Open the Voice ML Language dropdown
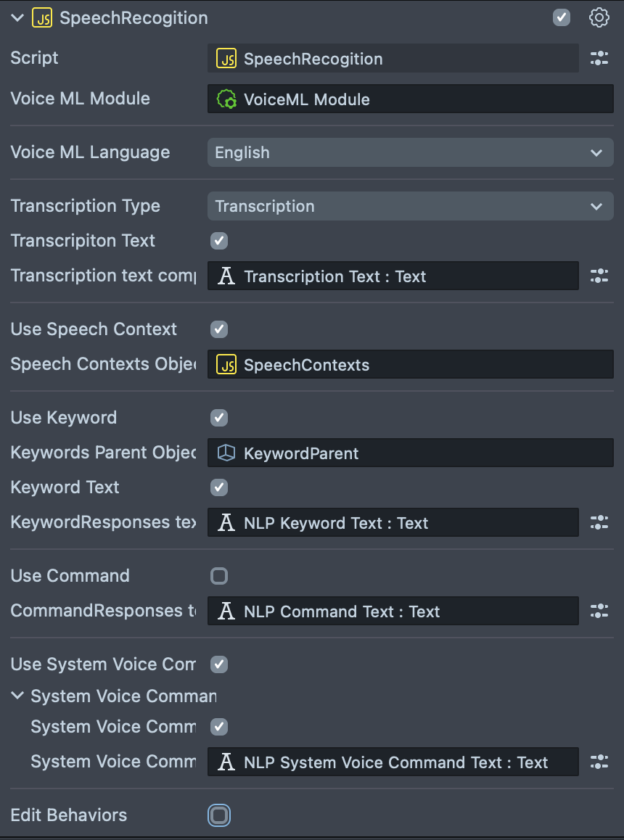This screenshot has height=840, width=624. (410, 153)
